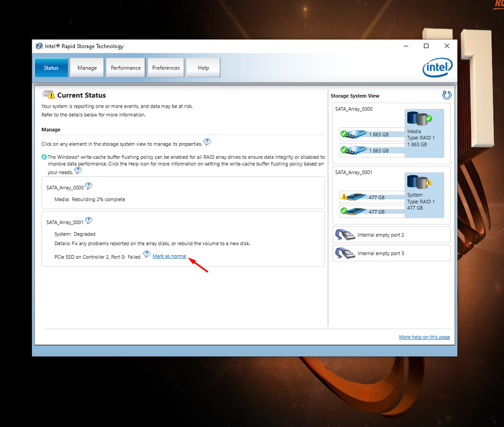Click the Storage System View heading

click(x=355, y=96)
